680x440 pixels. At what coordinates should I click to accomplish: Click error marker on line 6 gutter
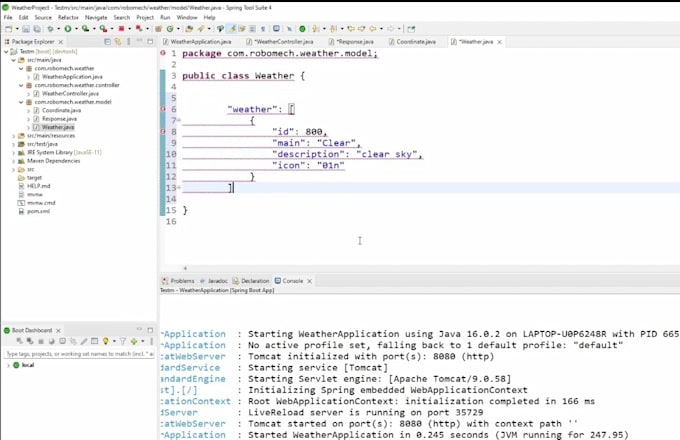163,109
